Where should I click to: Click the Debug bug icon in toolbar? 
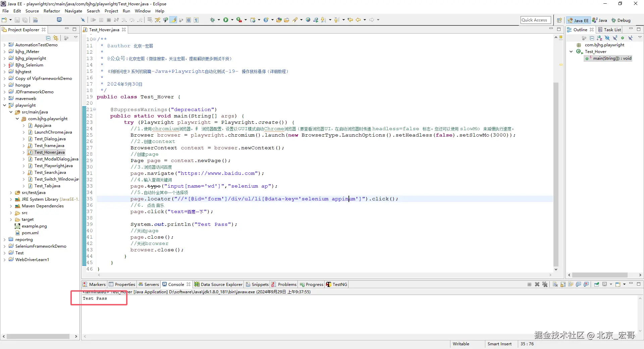pos(212,20)
